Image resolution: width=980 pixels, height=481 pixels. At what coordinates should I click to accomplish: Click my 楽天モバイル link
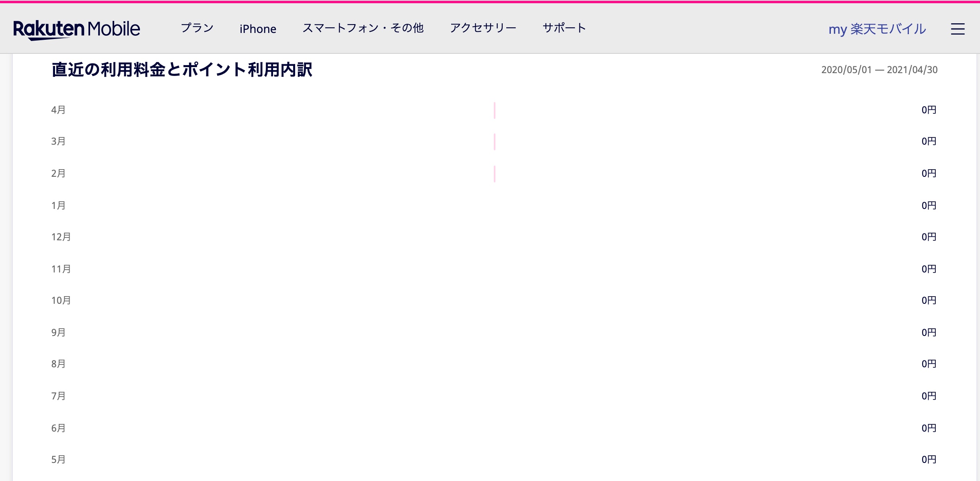[877, 29]
